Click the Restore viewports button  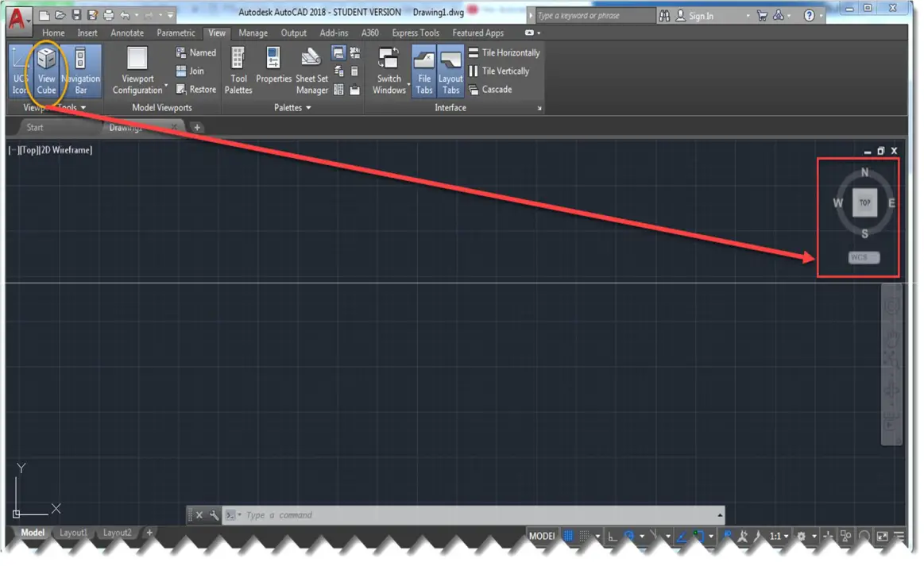tap(195, 90)
